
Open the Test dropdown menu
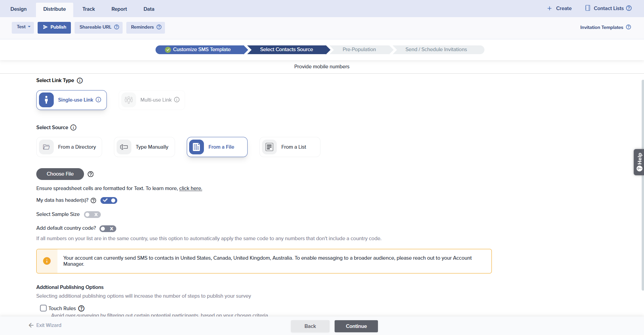coord(23,27)
